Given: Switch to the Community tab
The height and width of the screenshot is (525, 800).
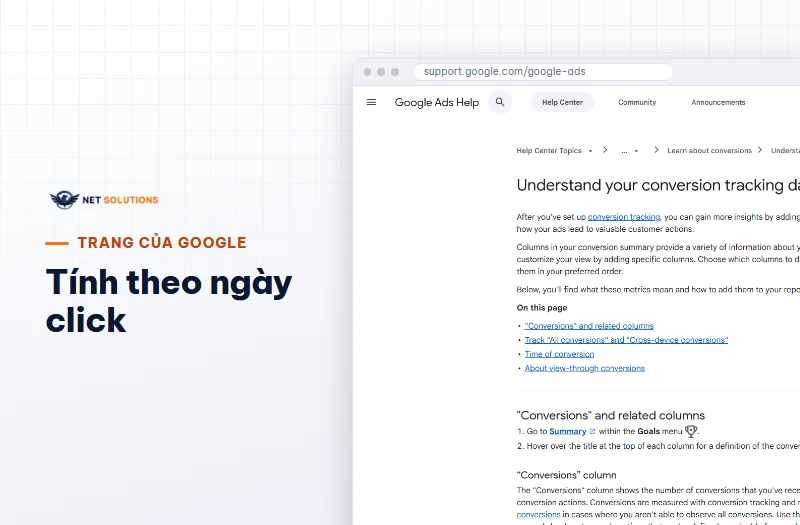Looking at the screenshot, I should (637, 102).
